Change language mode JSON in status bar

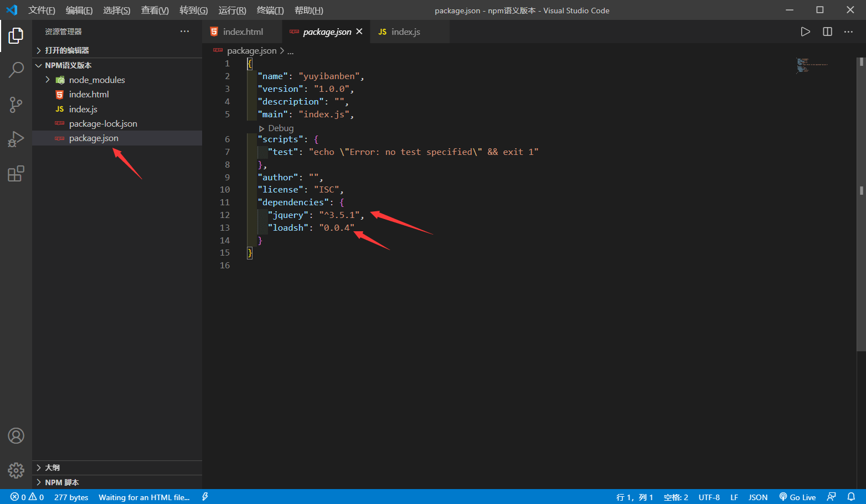click(x=758, y=497)
